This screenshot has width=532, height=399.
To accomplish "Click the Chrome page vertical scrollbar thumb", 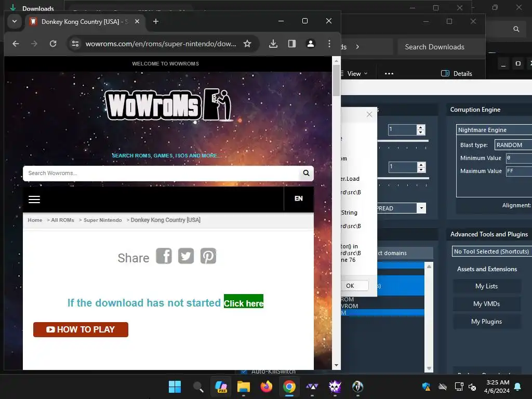I will point(336,81).
